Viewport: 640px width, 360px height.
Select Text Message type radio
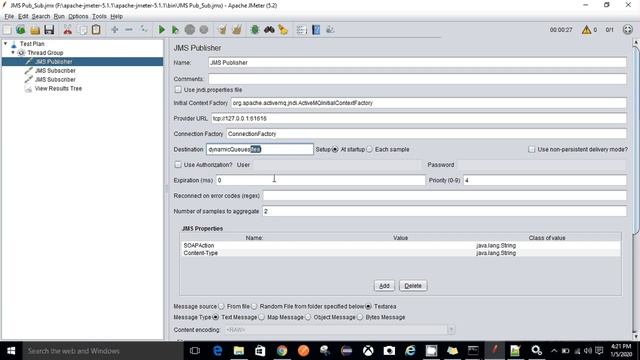[216, 317]
